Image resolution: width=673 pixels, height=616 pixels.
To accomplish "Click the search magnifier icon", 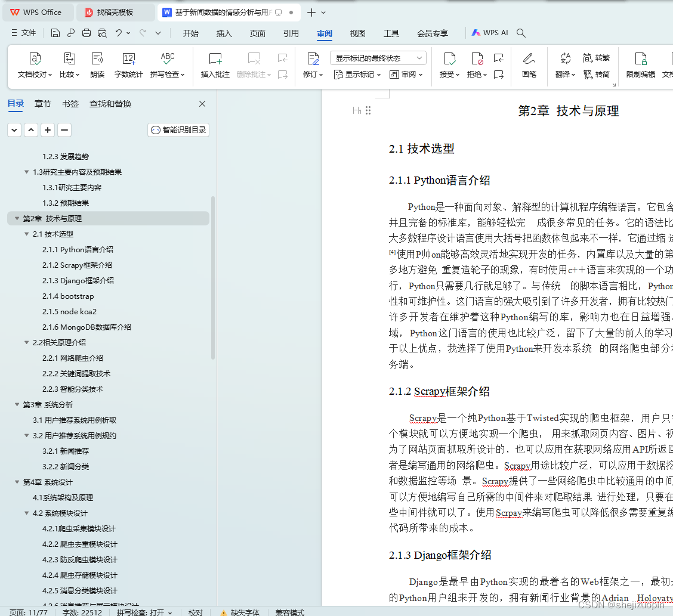I will click(521, 33).
